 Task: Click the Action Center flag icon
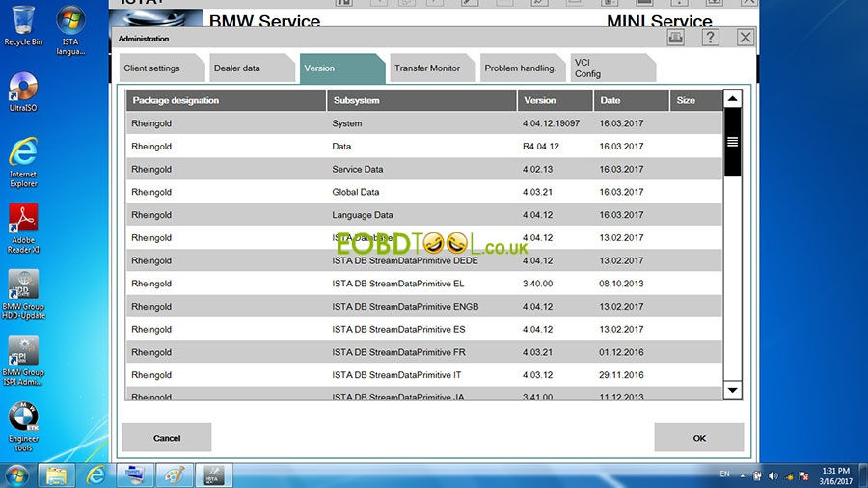(803, 475)
